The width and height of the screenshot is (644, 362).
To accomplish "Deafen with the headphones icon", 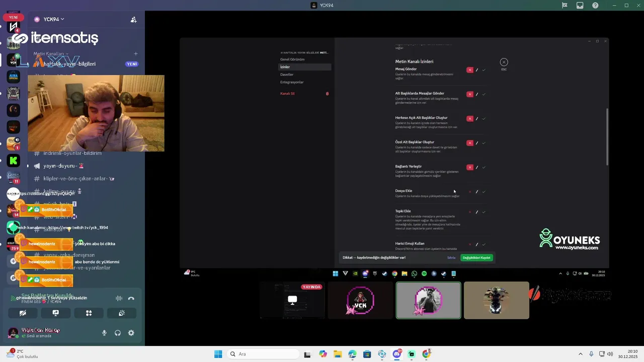I will coord(118,333).
